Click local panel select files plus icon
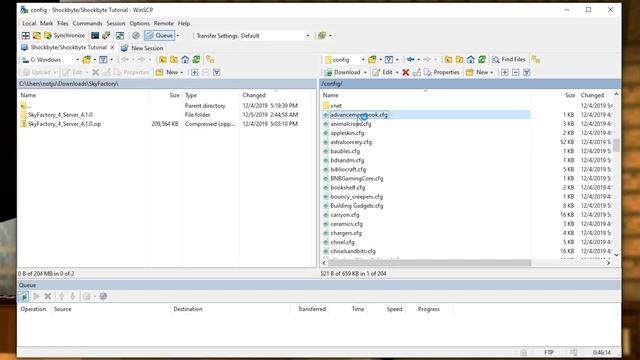This screenshot has width=640, height=360. point(195,72)
